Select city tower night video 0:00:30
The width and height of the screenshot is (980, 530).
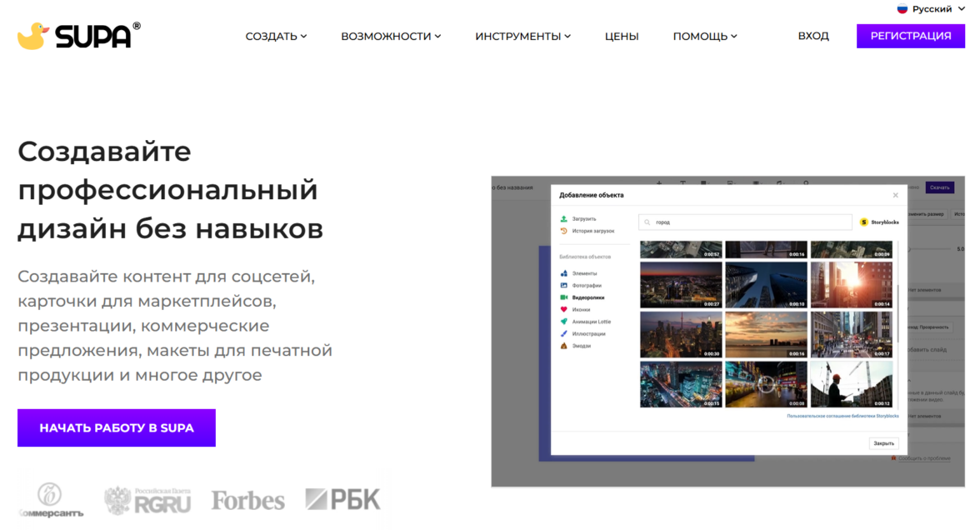681,334
